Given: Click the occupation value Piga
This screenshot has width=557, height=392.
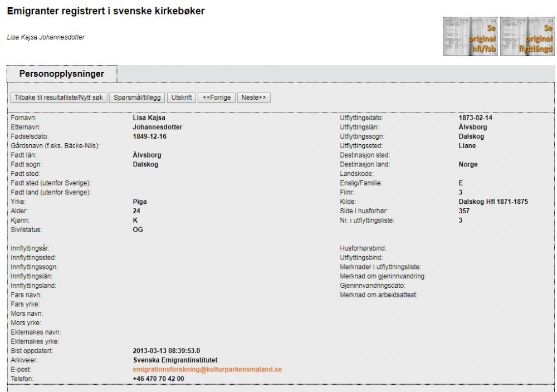Looking at the screenshot, I should (x=140, y=202).
